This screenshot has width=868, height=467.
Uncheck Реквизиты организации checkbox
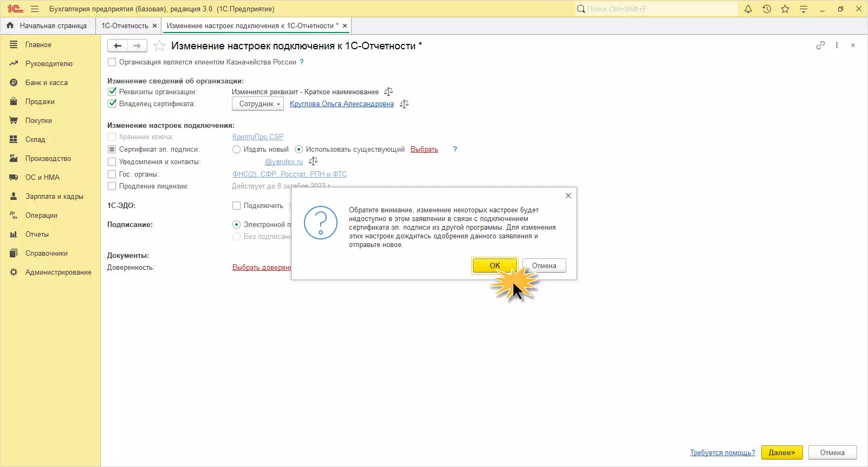(112, 92)
